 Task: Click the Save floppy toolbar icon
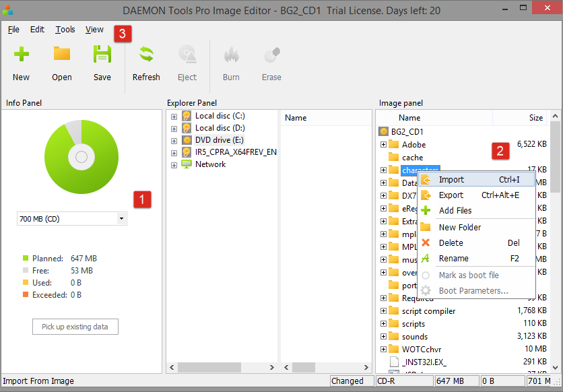coord(102,54)
